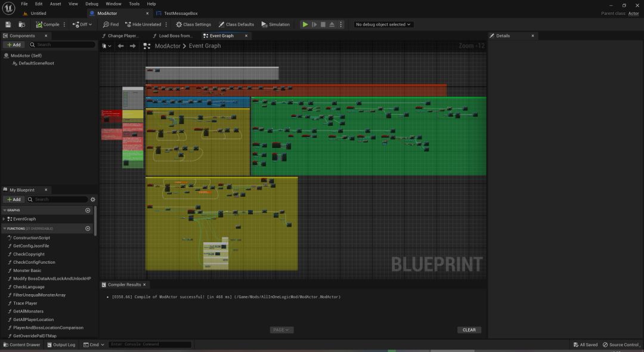
Task: Add new function with plus icon
Action: (88, 229)
